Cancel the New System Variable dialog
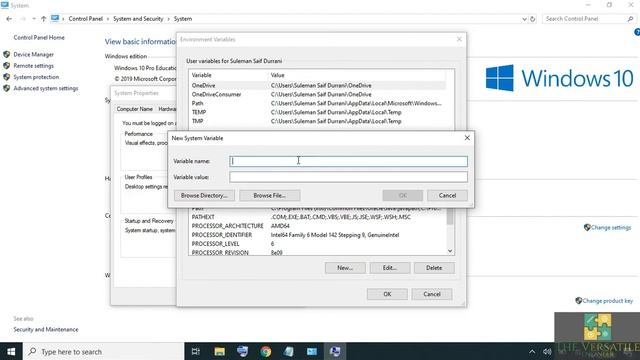This screenshot has height=360, width=640. coord(447,196)
